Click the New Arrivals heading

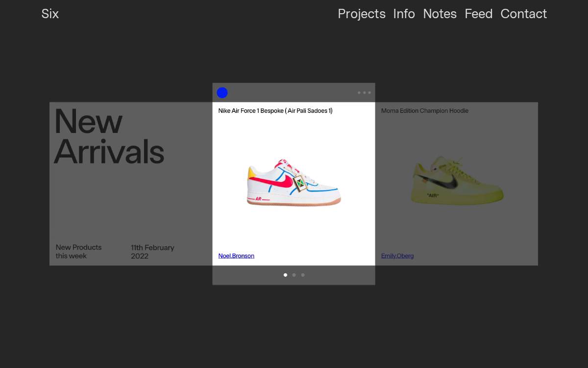coord(109,136)
